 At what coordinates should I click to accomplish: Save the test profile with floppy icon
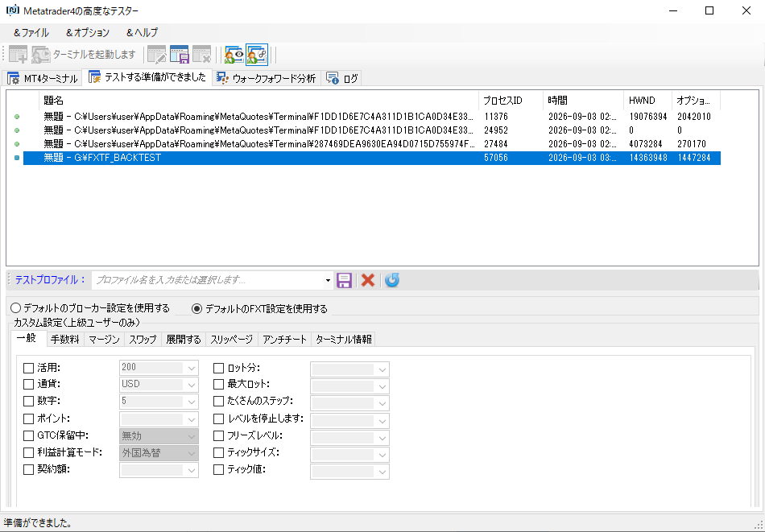click(345, 280)
